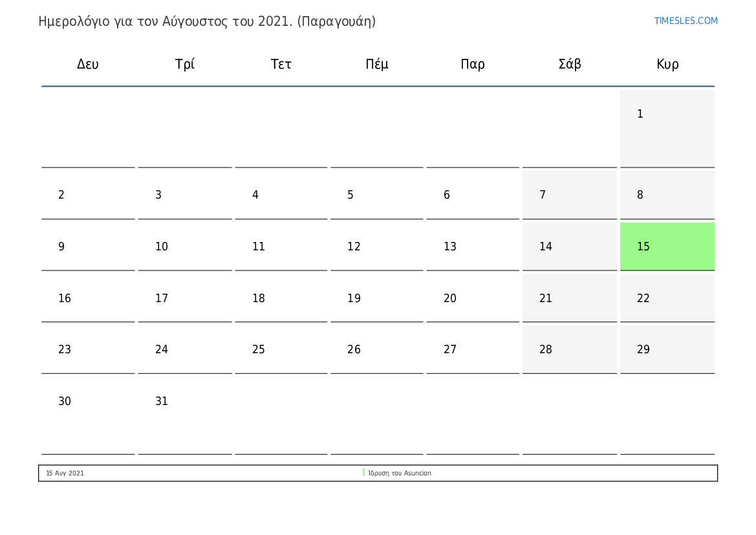Click the Κυρ weekday column header
Image resolution: width=756 pixels, height=535 pixels.
(667, 64)
